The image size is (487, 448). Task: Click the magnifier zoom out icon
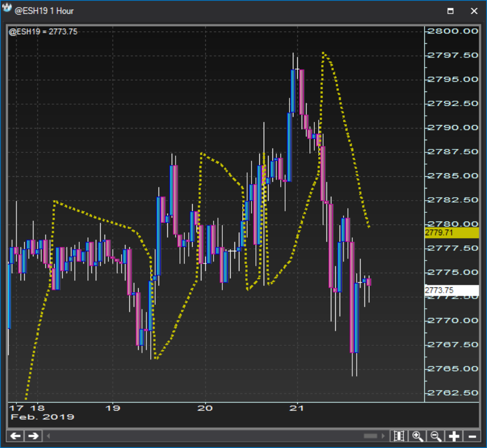point(435,436)
